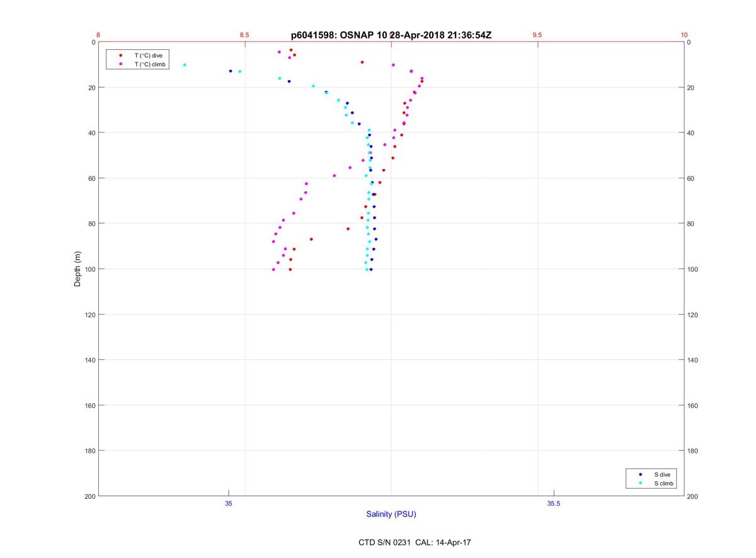Click the 60 tick label on right depth axis
Screen dimensions: 756x558
[691, 178]
